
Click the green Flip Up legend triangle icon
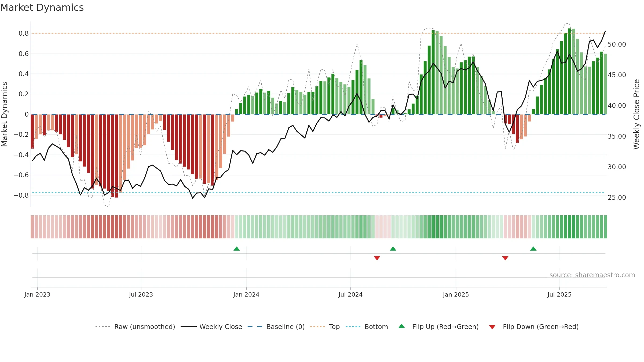click(x=402, y=326)
